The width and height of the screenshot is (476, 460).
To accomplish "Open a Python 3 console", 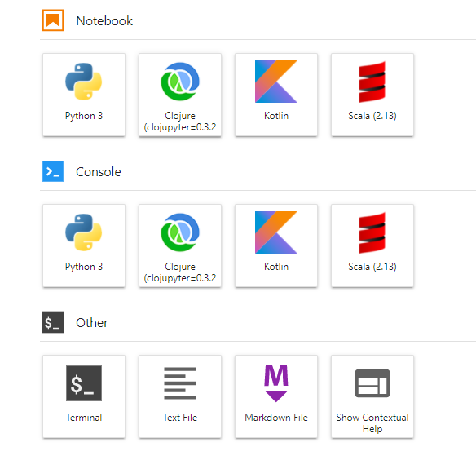I will coord(84,245).
